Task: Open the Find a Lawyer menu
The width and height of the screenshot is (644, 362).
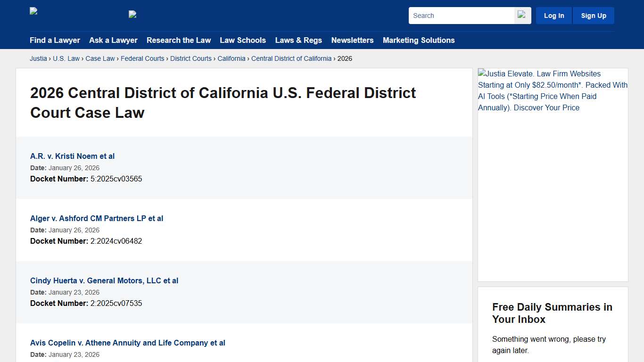Action: click(55, 41)
